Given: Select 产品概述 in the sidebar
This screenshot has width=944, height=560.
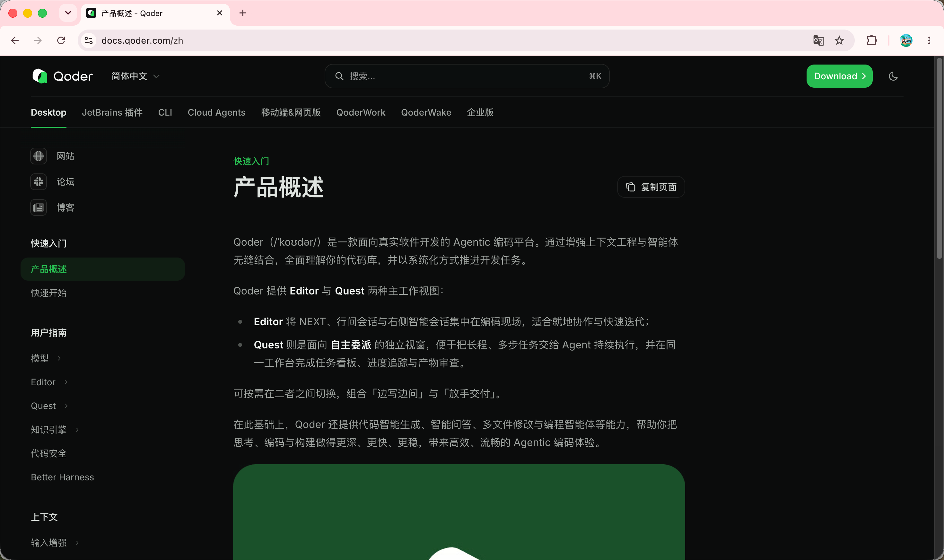Looking at the screenshot, I should [103, 269].
